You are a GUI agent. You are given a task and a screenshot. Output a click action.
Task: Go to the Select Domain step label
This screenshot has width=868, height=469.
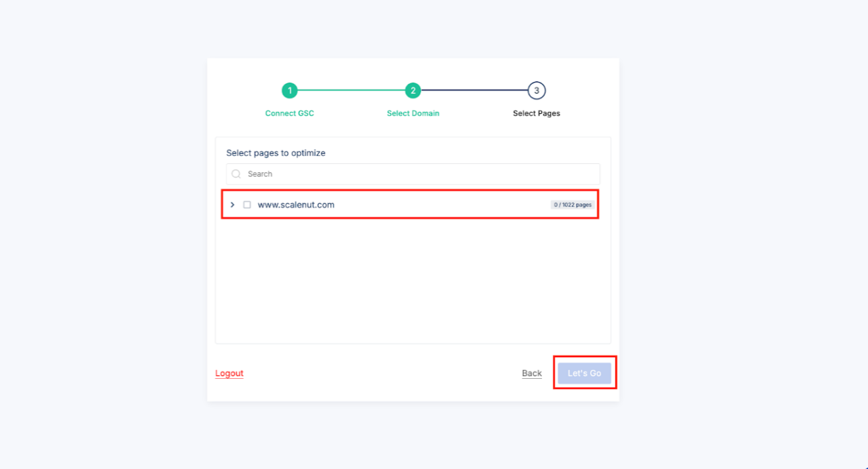pyautogui.click(x=413, y=113)
